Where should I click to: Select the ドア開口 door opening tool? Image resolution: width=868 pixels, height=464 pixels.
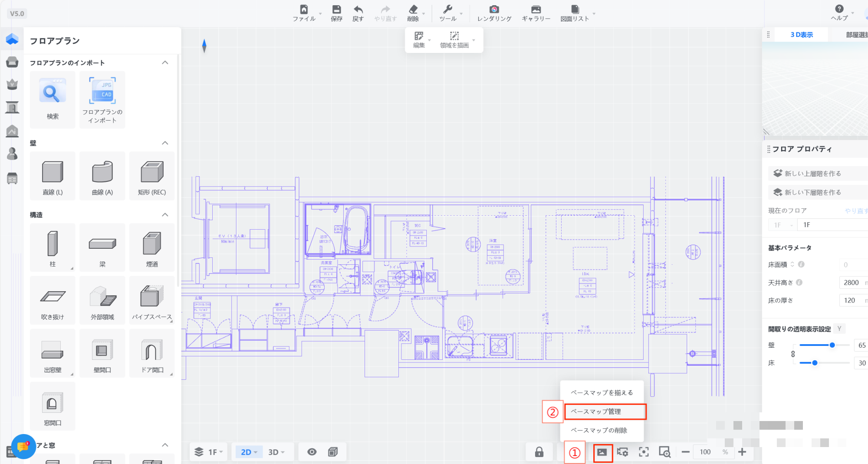pyautogui.click(x=152, y=353)
